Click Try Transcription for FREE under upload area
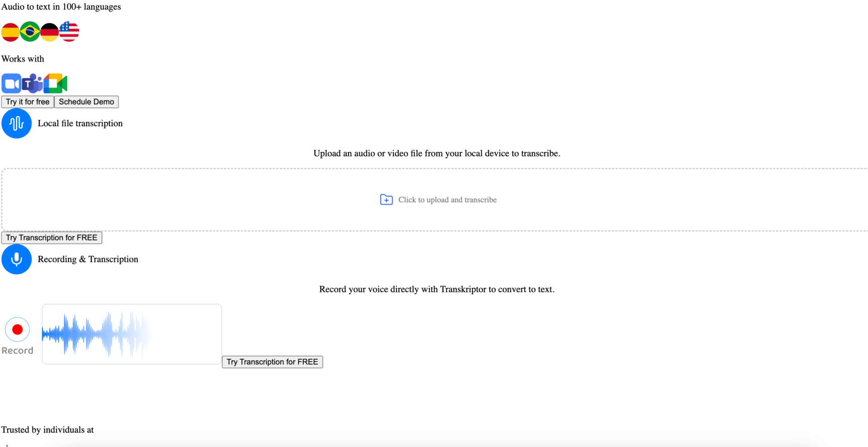868x447 pixels. (x=52, y=238)
